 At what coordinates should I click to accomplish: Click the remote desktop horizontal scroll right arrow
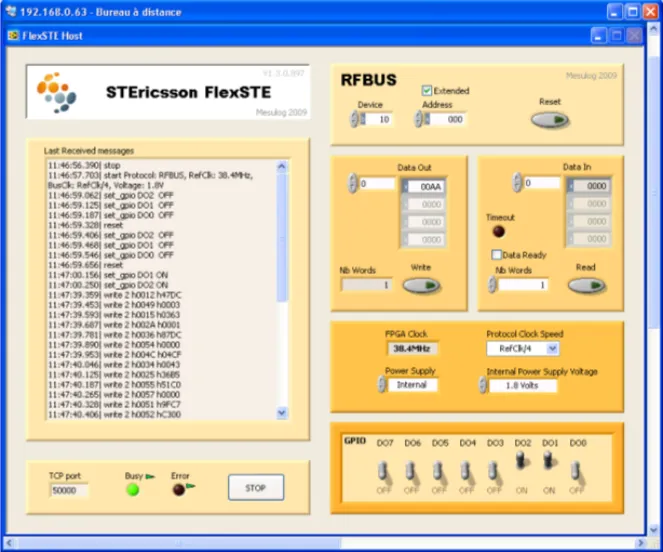[x=641, y=543]
